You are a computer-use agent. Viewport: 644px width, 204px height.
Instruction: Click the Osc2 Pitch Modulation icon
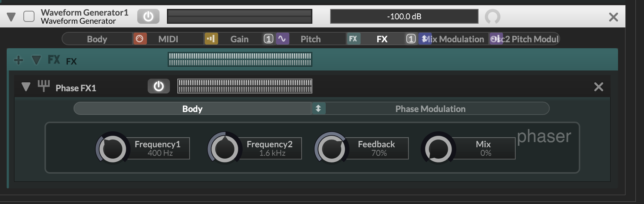(495, 39)
